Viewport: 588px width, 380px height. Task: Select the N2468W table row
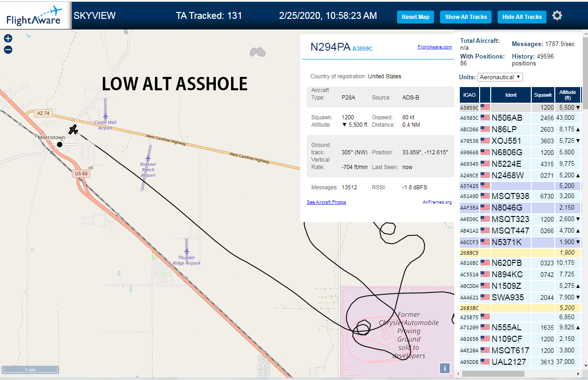520,175
